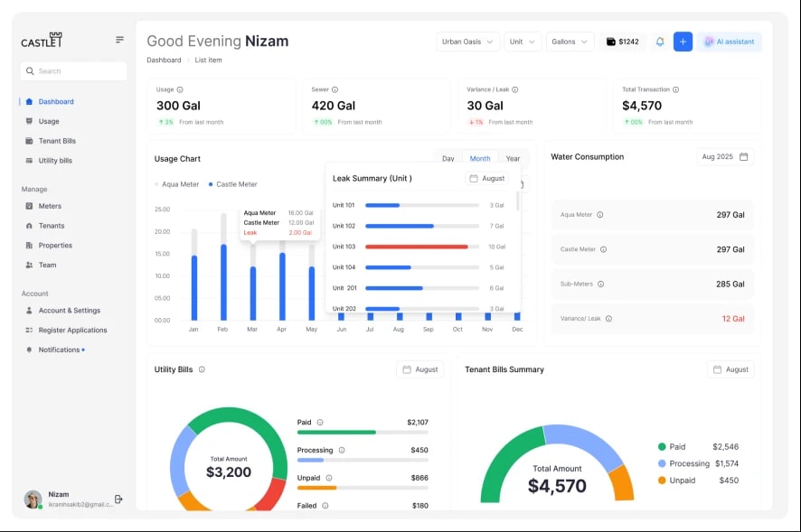Click info icon beside Paid amount
The image size is (801, 532).
(320, 423)
